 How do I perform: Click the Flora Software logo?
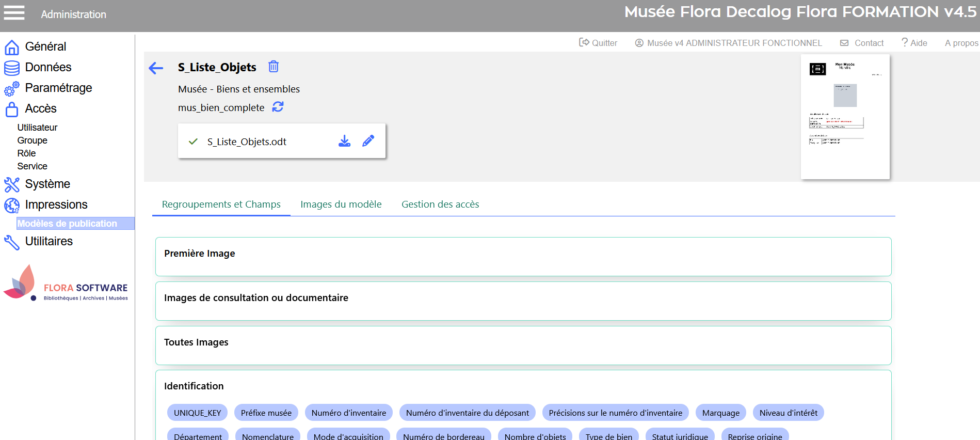pyautogui.click(x=66, y=283)
